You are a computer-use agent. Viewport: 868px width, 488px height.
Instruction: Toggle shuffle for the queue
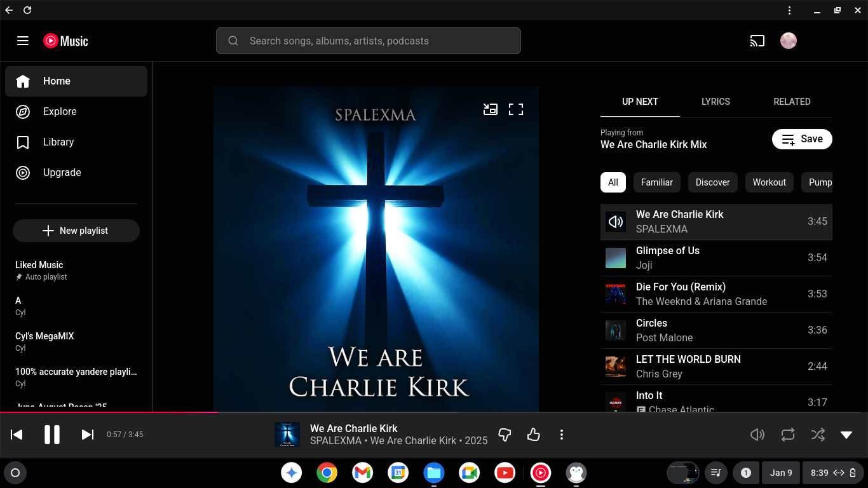pos(818,435)
